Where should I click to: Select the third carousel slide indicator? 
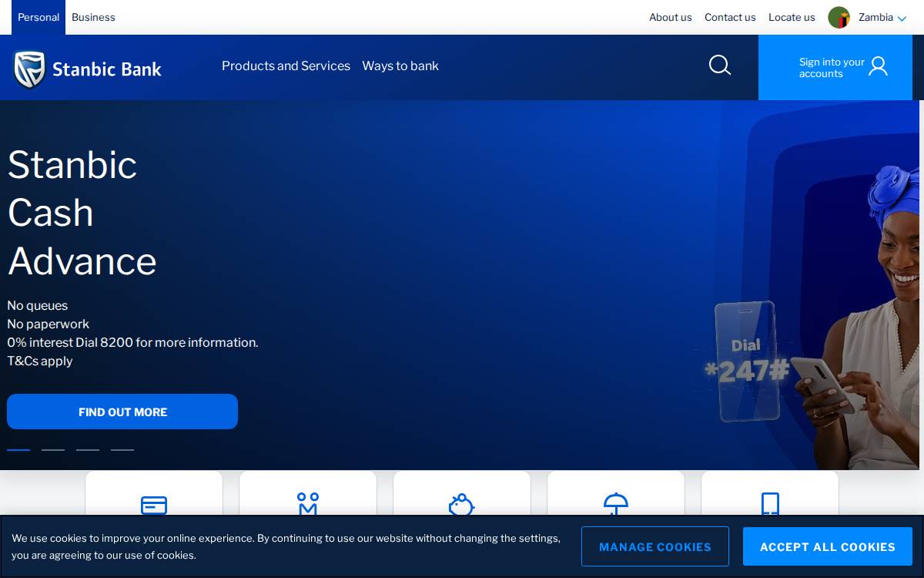click(x=88, y=449)
